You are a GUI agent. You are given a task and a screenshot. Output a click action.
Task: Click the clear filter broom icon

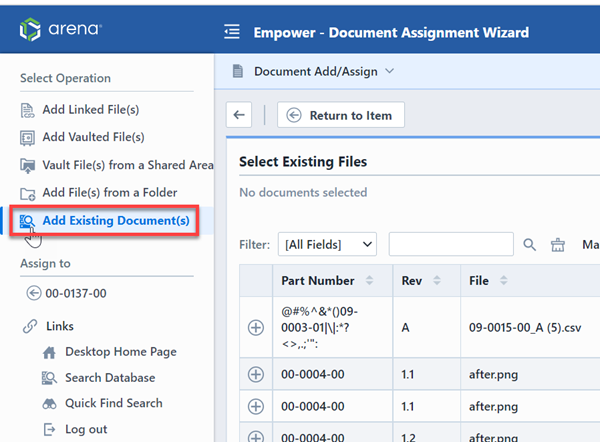(558, 245)
